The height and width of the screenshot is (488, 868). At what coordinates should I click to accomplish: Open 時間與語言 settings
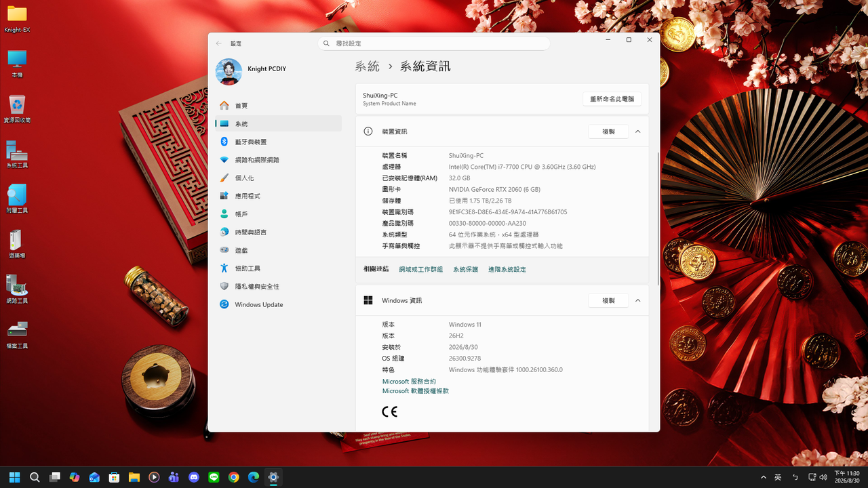[x=278, y=232]
